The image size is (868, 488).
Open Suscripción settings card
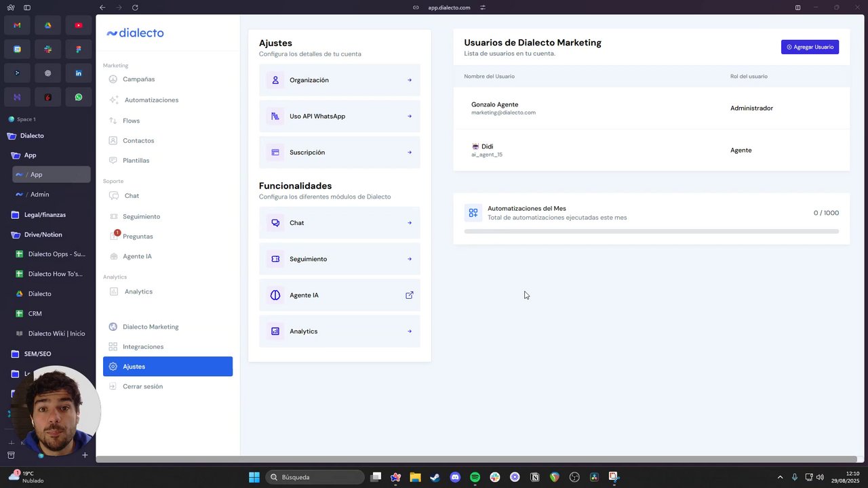340,152
